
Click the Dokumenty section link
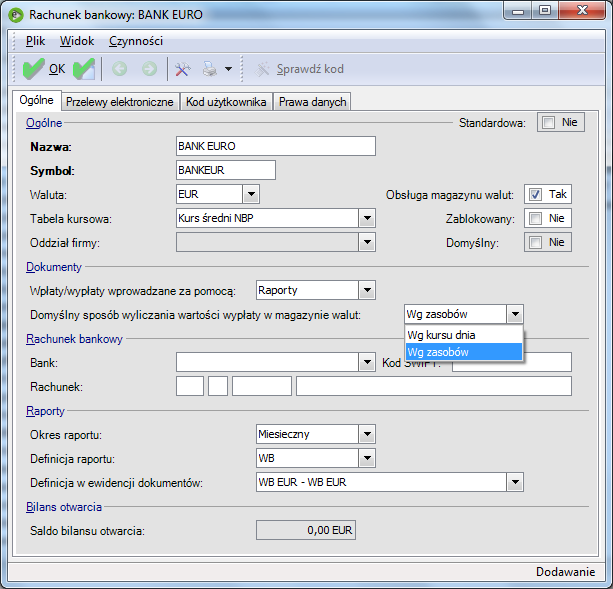coord(54,267)
